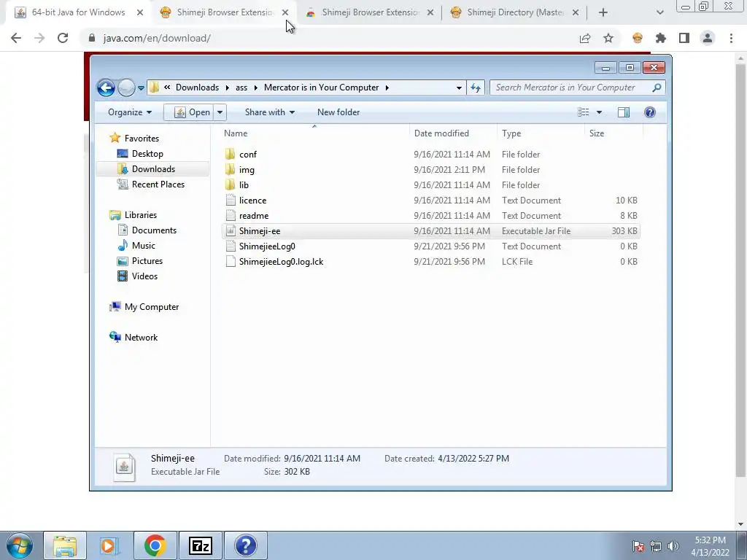The height and width of the screenshot is (560, 747).
Task: Sort by the Type column header
Action: point(511,133)
